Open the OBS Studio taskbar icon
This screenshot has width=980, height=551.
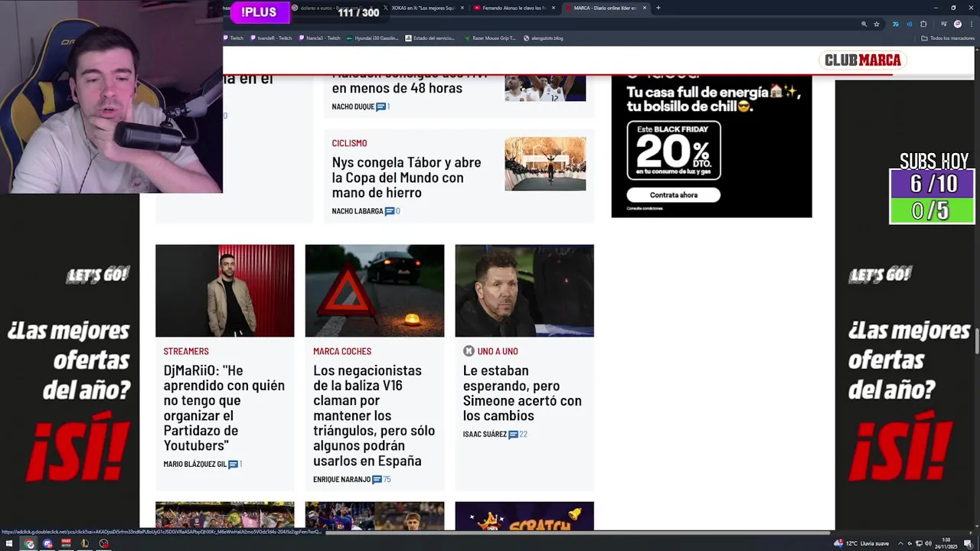[x=103, y=543]
